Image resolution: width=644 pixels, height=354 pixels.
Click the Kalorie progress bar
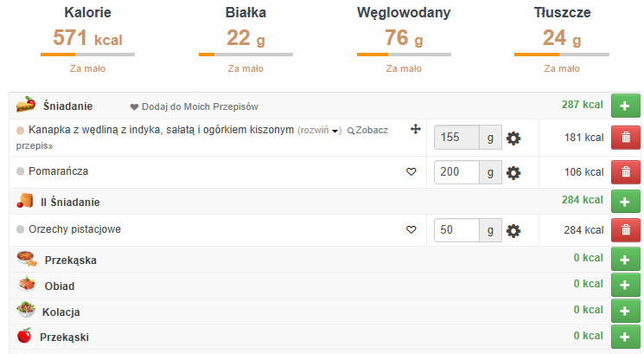point(87,55)
